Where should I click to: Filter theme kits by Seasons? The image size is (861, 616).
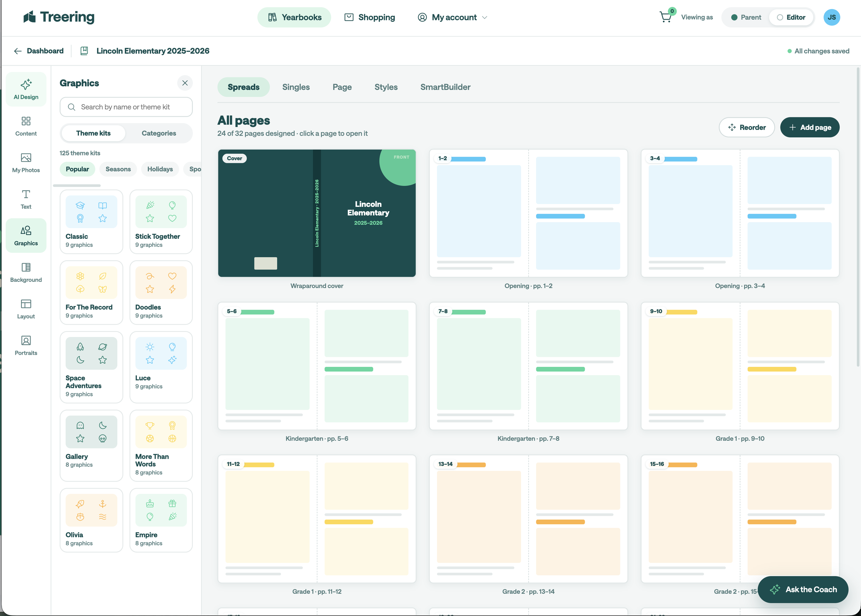click(x=118, y=169)
